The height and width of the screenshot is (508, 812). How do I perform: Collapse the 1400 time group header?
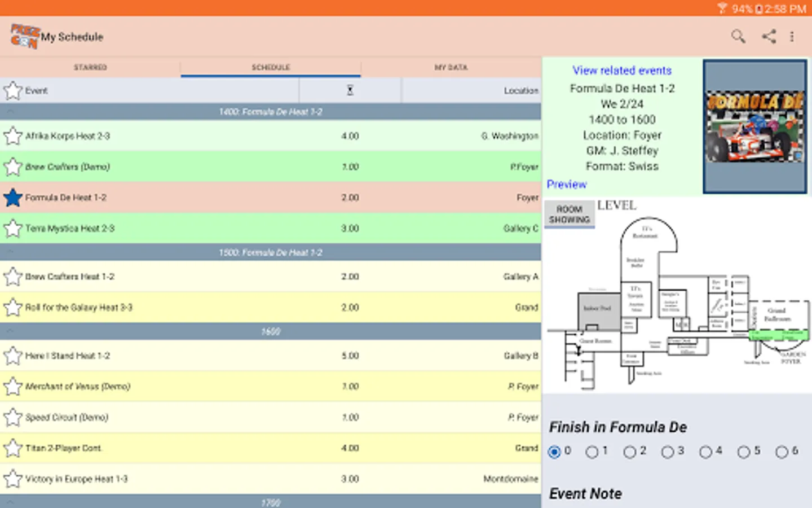point(271,112)
